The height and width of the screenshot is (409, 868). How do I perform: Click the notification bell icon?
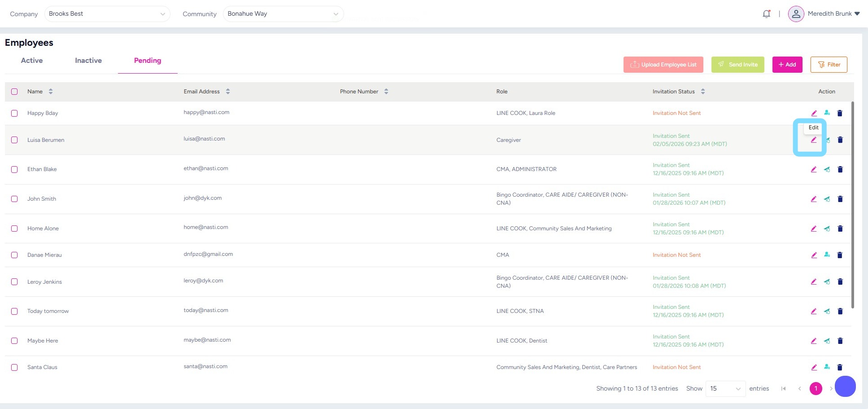(x=766, y=14)
